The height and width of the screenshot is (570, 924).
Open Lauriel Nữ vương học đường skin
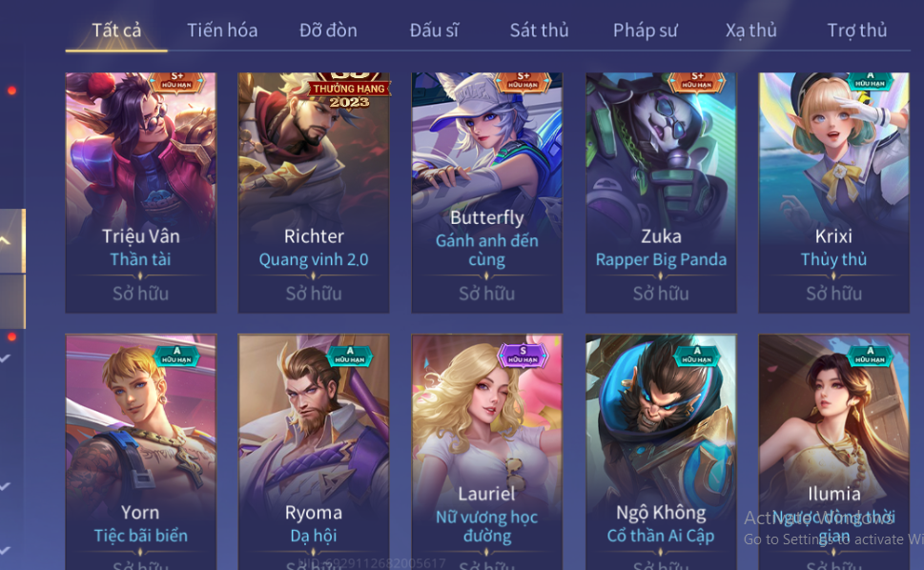[x=486, y=452]
